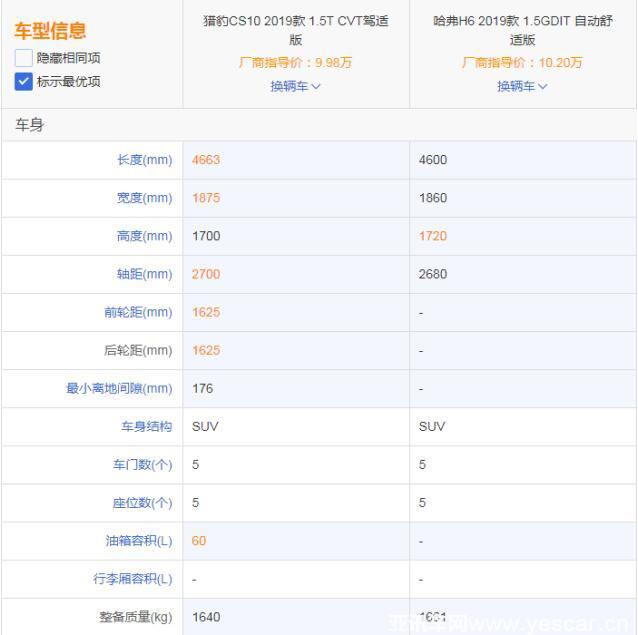Click the 长度(mm) parameter link

tap(145, 160)
